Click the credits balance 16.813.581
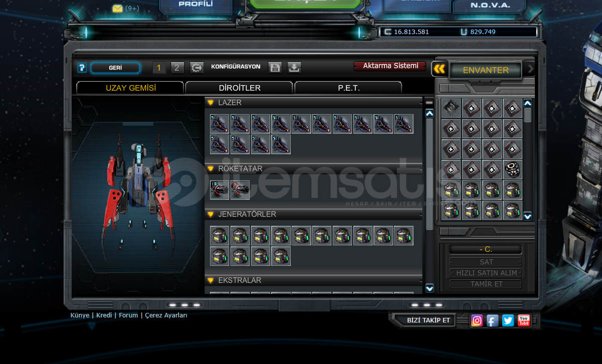The width and height of the screenshot is (602, 364). (x=411, y=32)
